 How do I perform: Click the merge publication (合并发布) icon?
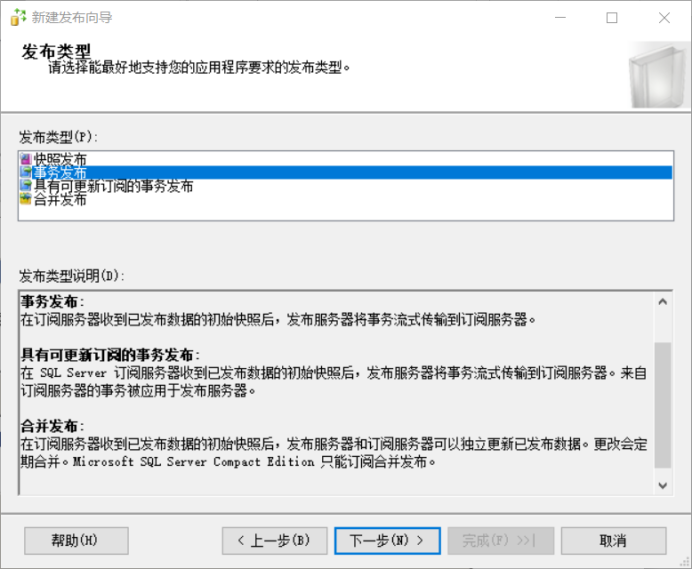[26, 199]
